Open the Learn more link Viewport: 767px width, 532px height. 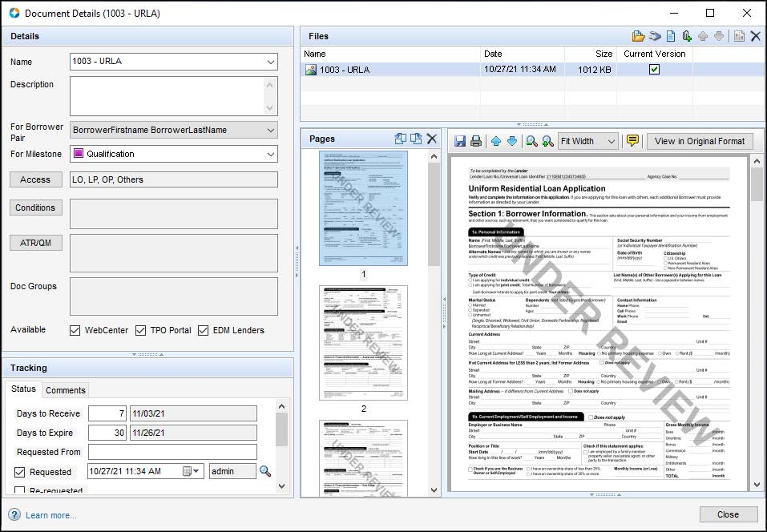point(51,515)
